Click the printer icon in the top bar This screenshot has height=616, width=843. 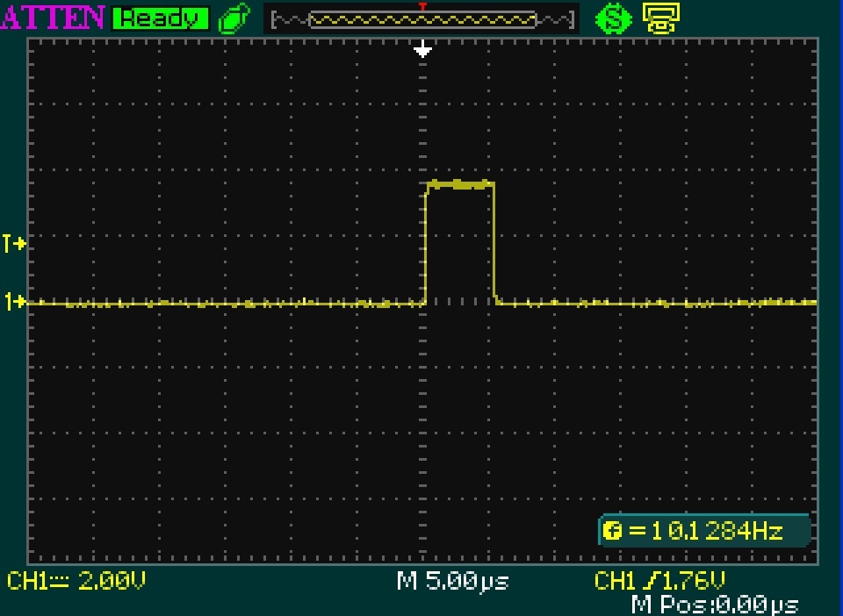[x=660, y=16]
